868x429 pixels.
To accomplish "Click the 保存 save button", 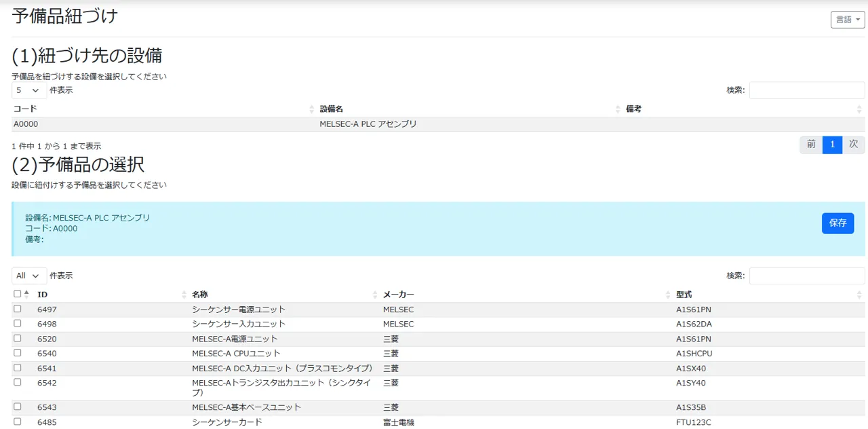I will pos(838,223).
